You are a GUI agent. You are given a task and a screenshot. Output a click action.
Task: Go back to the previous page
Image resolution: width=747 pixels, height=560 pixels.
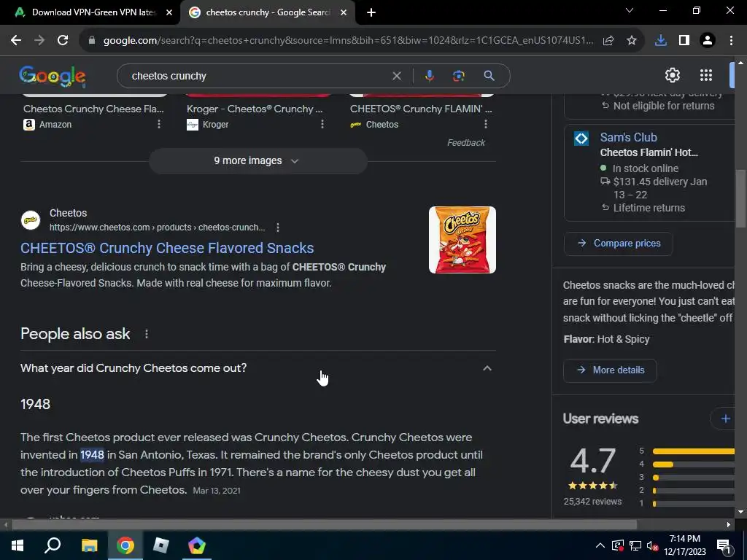click(16, 41)
